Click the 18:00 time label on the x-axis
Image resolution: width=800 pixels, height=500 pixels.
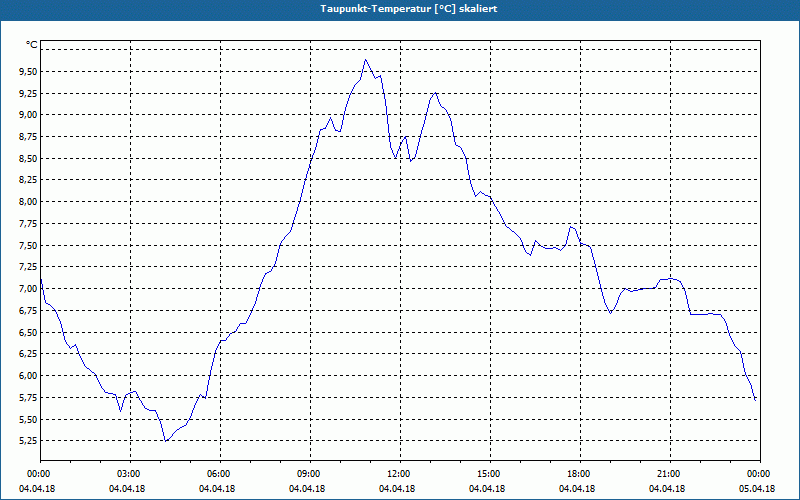[580, 474]
